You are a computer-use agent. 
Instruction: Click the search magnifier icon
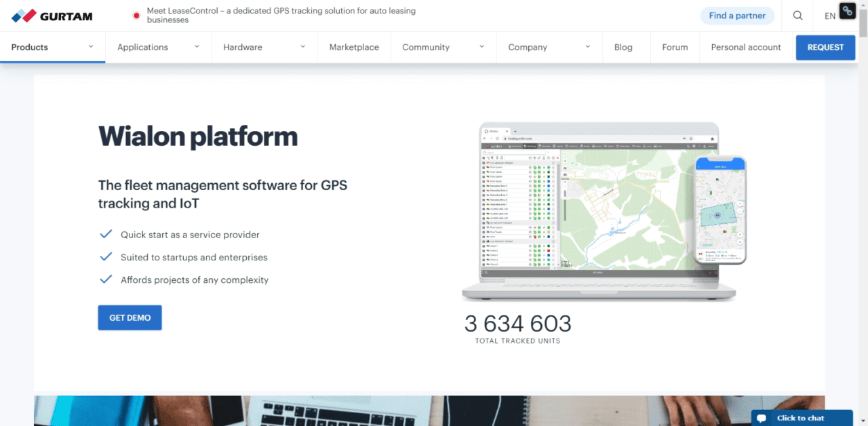click(x=797, y=15)
